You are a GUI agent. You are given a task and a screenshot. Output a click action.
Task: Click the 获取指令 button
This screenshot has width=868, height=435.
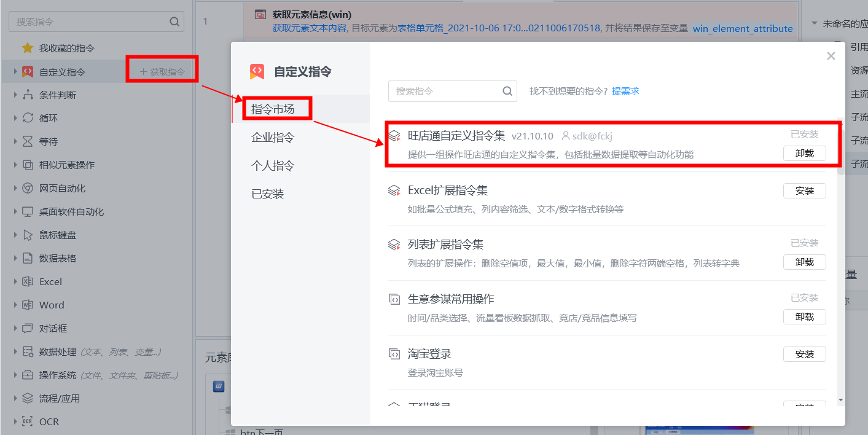(162, 72)
